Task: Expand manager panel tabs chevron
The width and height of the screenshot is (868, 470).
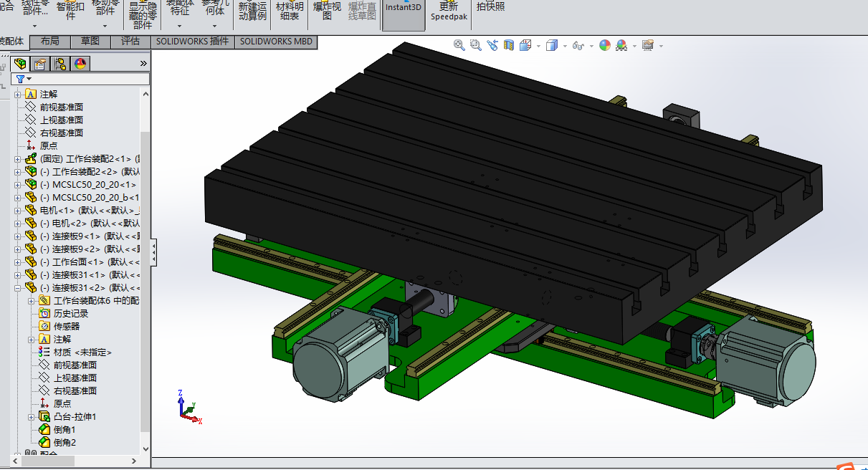Action: tap(143, 64)
